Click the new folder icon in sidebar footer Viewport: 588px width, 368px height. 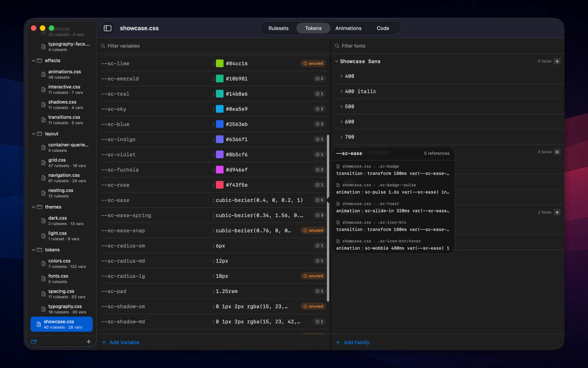click(34, 341)
